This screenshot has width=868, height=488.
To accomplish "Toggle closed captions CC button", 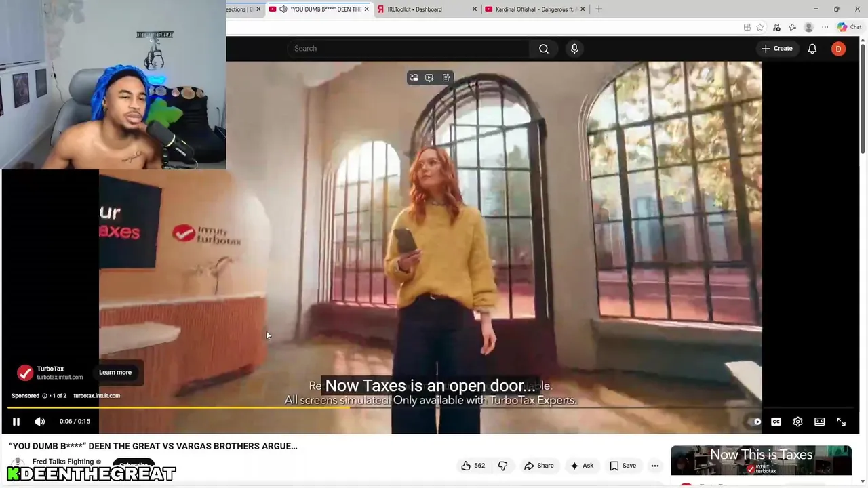I will (776, 422).
